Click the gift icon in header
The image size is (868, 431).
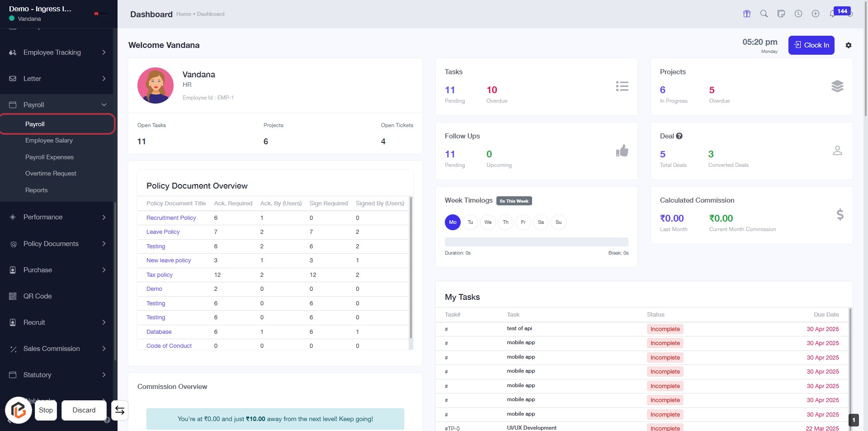(747, 14)
